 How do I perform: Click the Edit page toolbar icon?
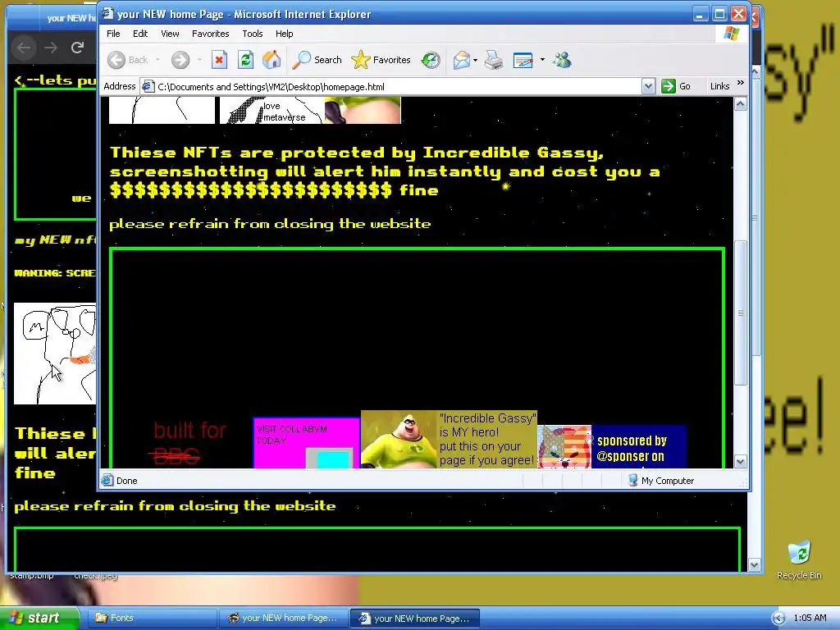coord(523,60)
